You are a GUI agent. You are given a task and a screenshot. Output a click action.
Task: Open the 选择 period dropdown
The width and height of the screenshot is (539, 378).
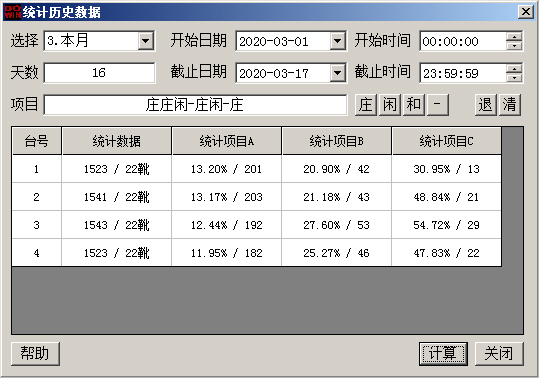point(146,41)
